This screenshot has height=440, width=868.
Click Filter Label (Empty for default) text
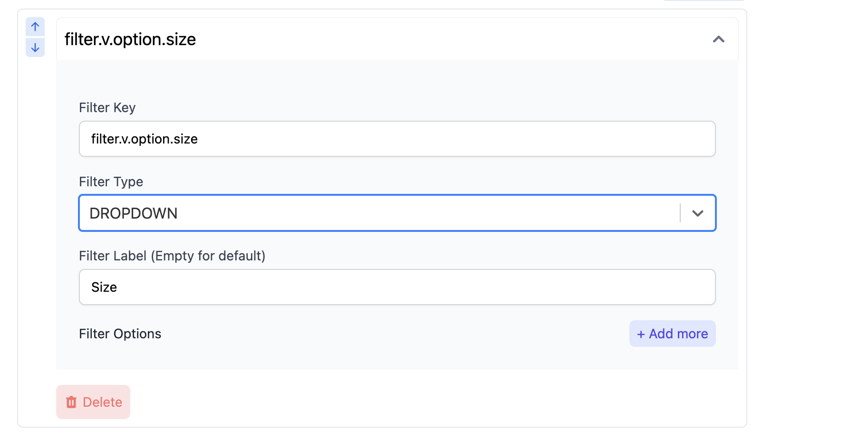(x=172, y=256)
